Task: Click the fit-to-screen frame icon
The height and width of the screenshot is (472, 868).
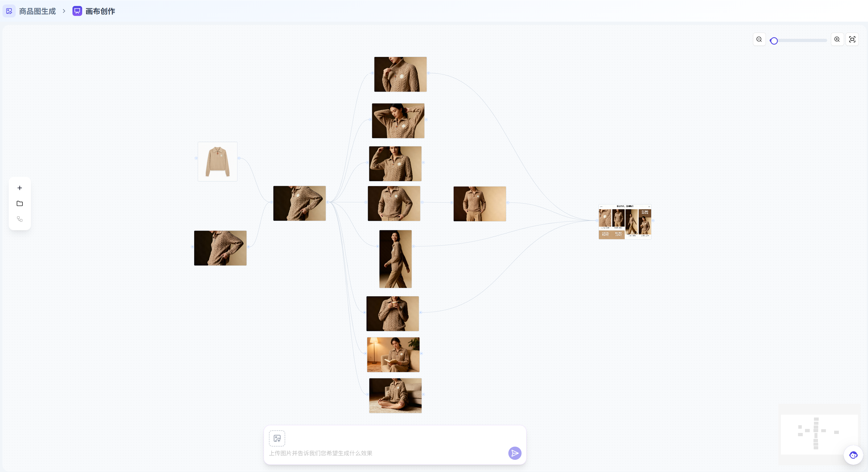Action: tap(852, 39)
